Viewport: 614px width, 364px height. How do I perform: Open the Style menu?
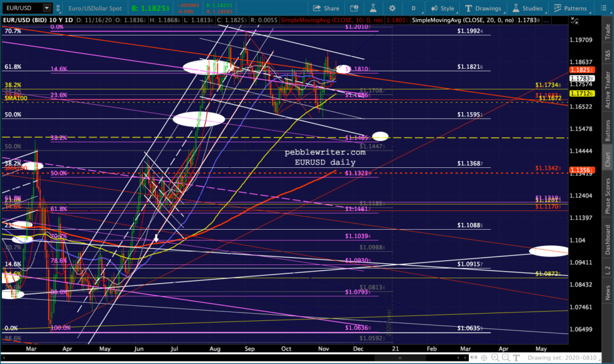443,8
